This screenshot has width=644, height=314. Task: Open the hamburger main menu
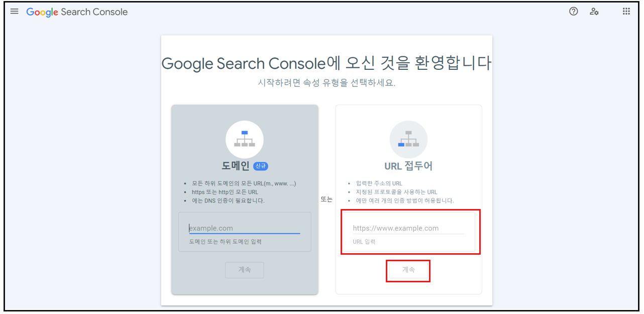tap(15, 11)
